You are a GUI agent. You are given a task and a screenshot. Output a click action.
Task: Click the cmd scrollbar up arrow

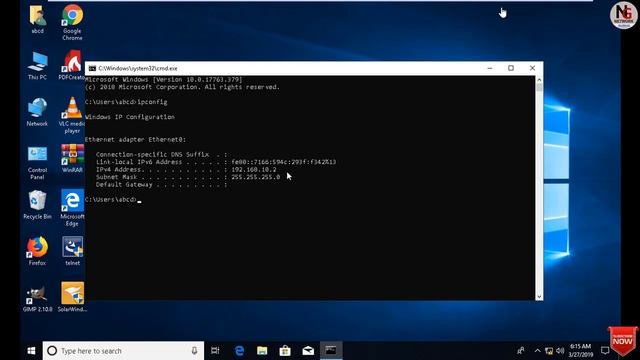539,80
